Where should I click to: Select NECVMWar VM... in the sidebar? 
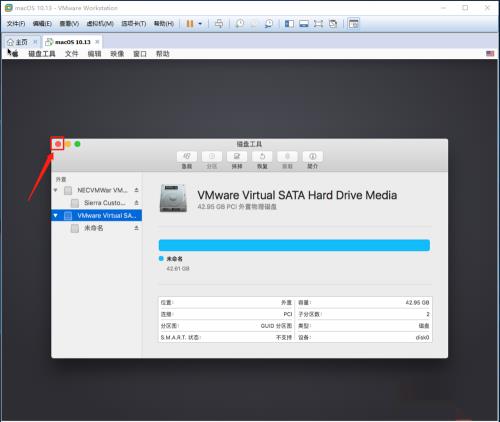(97, 190)
